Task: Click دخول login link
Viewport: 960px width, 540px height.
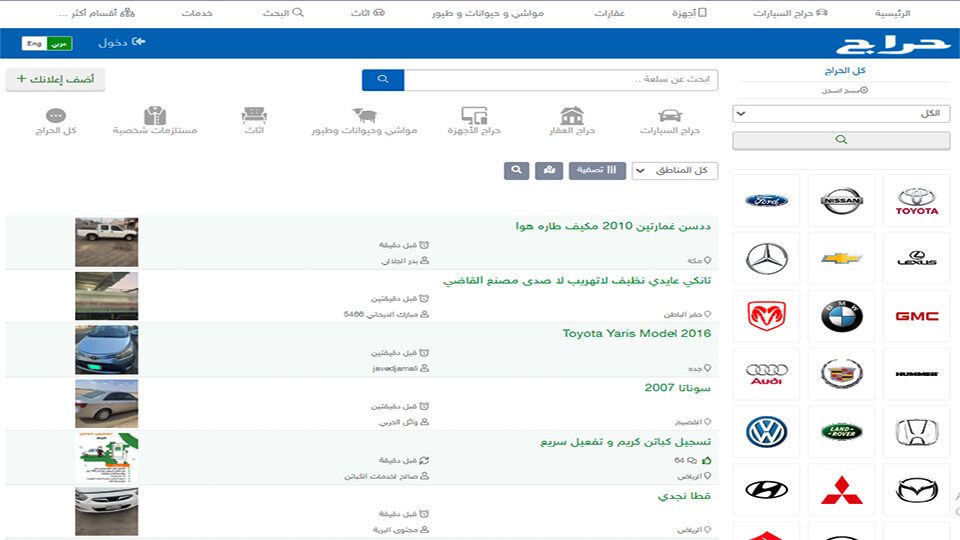Action: coord(121,42)
